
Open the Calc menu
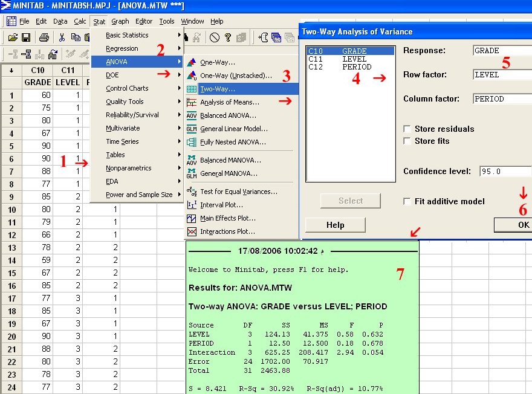[x=80, y=21]
